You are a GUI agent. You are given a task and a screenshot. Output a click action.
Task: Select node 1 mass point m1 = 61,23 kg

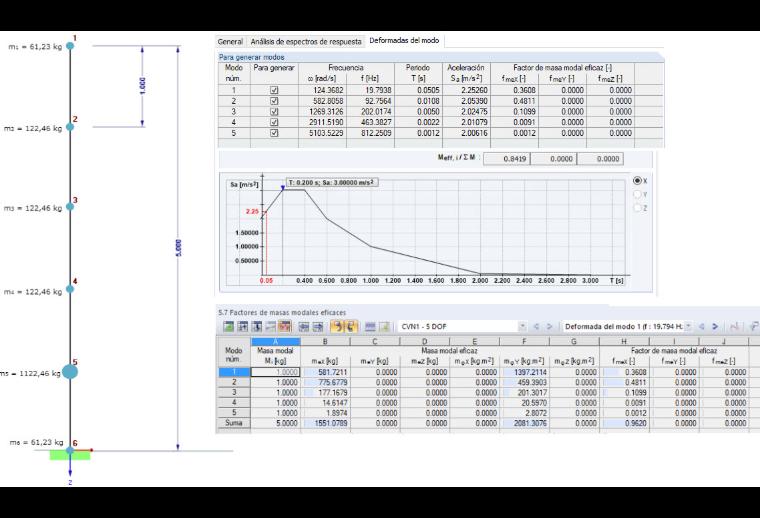(70, 46)
